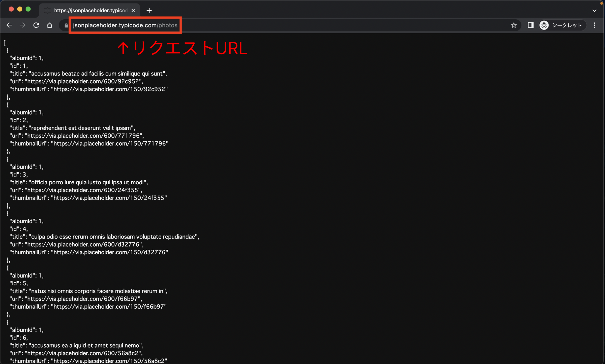
Task: Open the side panel icon
Action: 530,25
